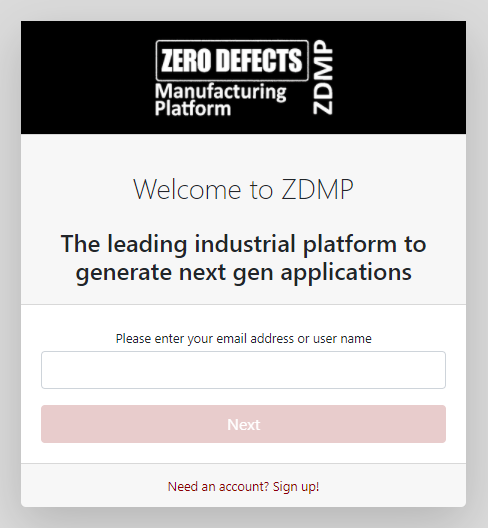Click the word 'Next' on the button

tap(243, 424)
